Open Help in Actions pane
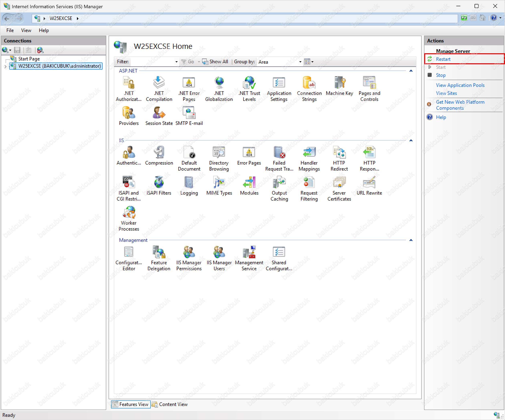The height and width of the screenshot is (420, 505). coord(441,117)
